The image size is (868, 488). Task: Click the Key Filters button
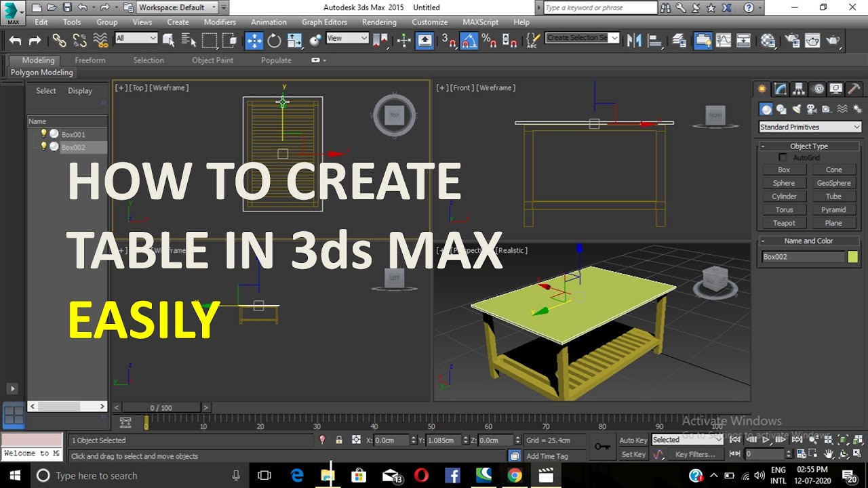695,454
